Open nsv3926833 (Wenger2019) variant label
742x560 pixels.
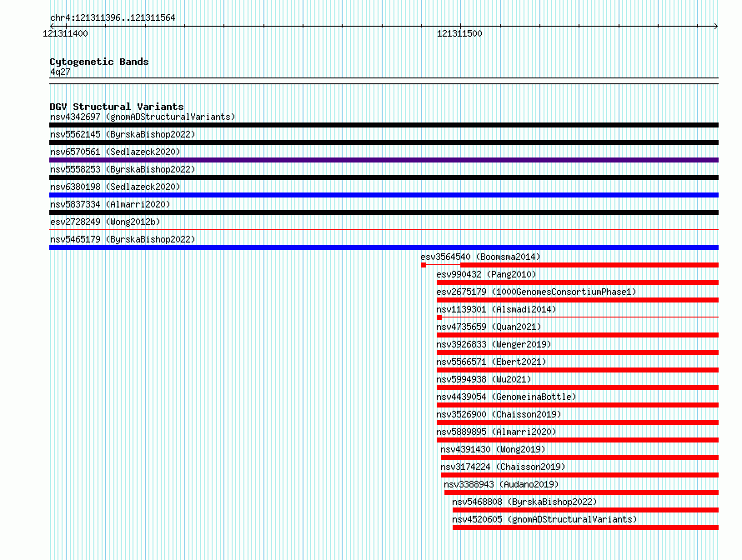click(494, 344)
